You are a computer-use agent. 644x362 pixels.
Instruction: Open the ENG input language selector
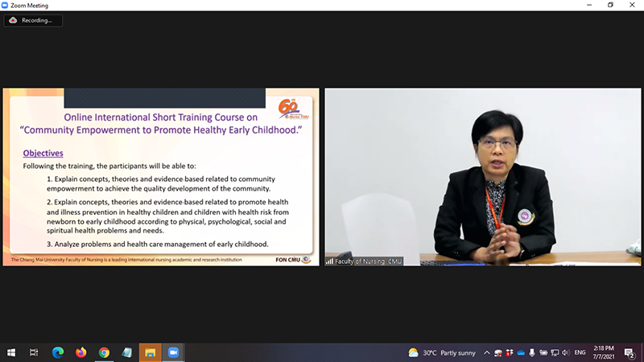tap(581, 352)
